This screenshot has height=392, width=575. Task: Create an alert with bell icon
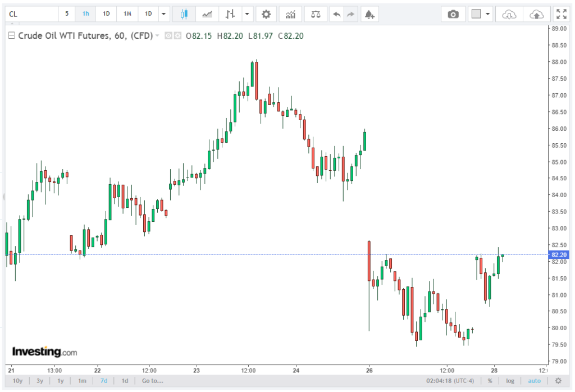pos(369,14)
